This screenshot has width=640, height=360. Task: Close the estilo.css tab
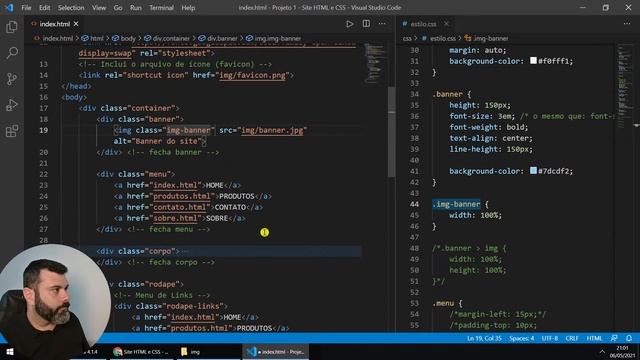447,24
